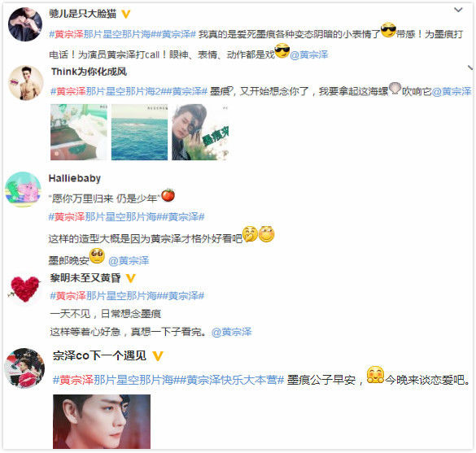Click the verified V badge beside 黎明未至又黄昏
The width and height of the screenshot is (476, 453).
click(130, 278)
